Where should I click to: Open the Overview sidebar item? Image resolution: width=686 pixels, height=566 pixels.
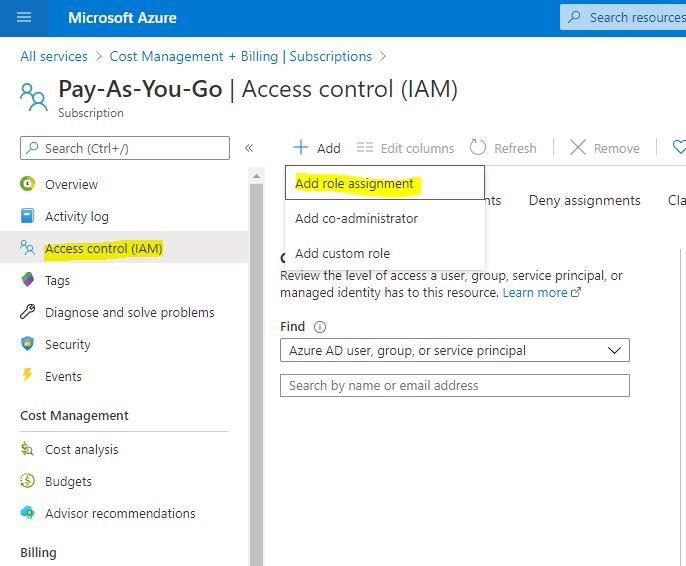tap(124, 184)
